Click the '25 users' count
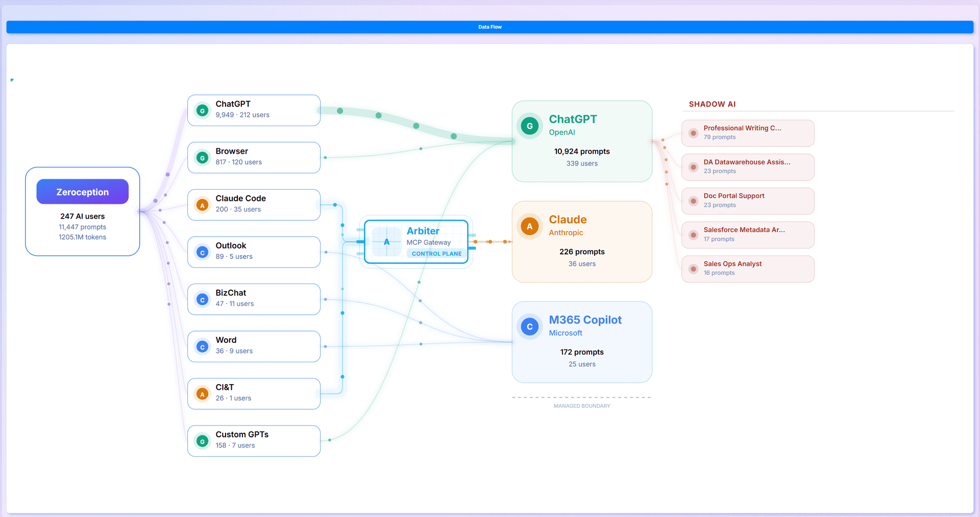This screenshot has height=517, width=980. [582, 364]
